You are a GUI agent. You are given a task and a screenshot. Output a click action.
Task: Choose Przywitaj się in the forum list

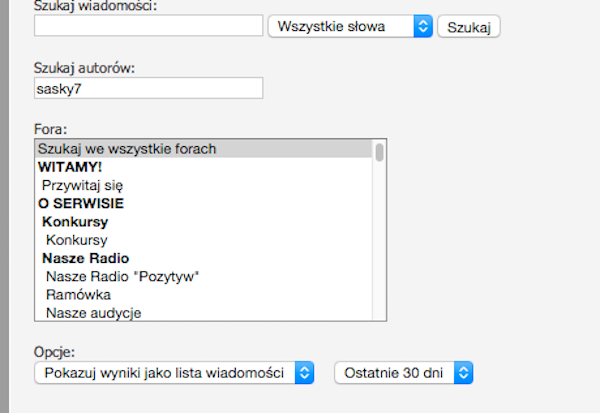tap(203, 185)
